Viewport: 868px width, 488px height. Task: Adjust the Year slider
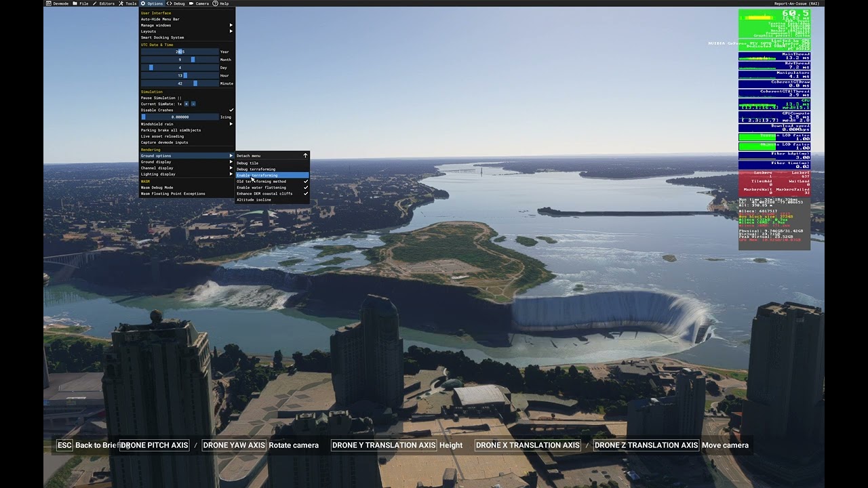click(x=180, y=52)
